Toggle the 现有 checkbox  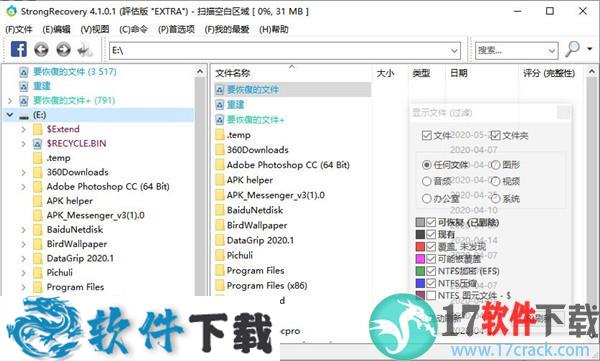click(x=431, y=234)
